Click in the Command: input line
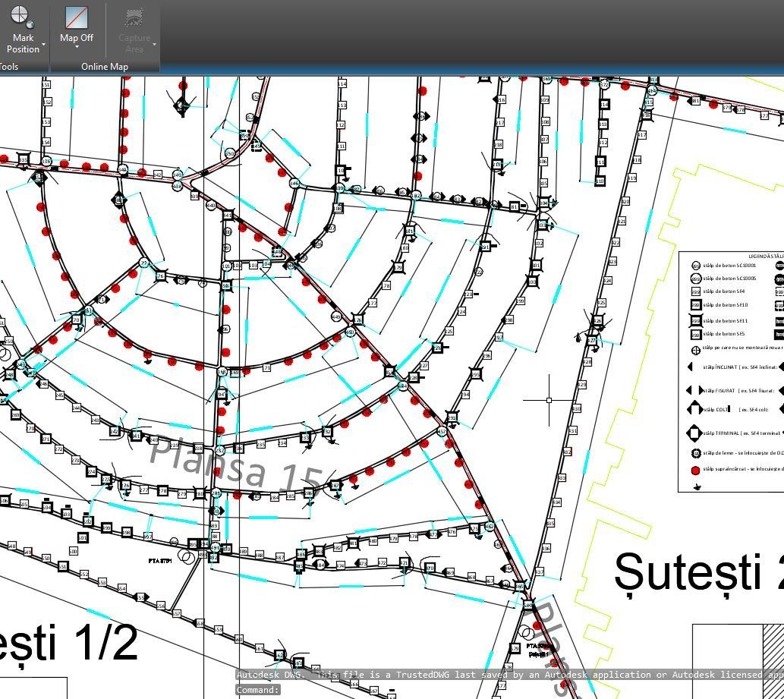Image resolution: width=784 pixels, height=699 pixels. click(x=455, y=690)
